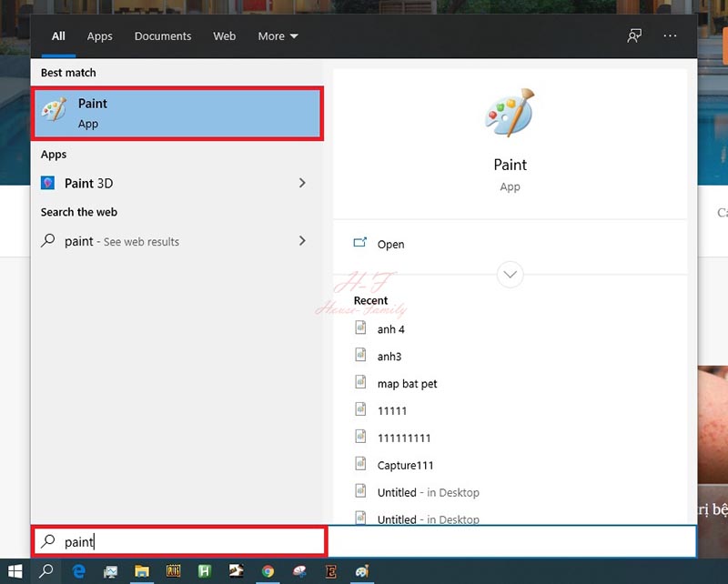The image size is (728, 584).
Task: Expand the More filter dropdown
Action: (x=278, y=36)
